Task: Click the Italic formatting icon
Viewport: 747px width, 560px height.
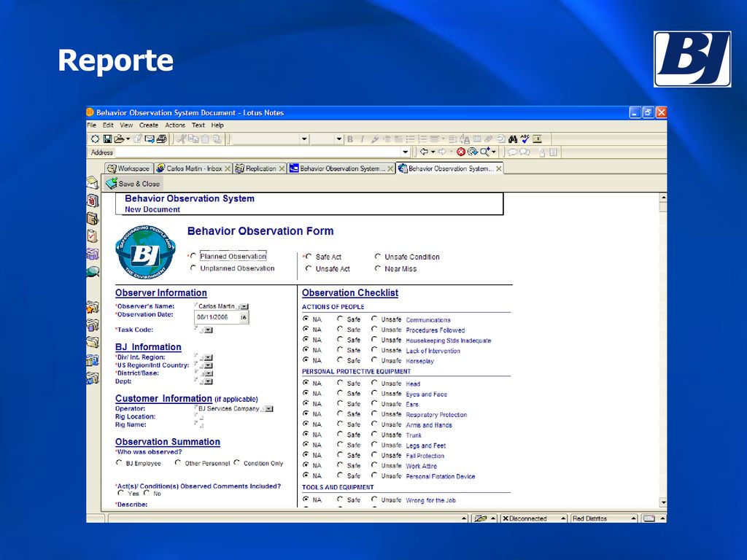Action: pyautogui.click(x=363, y=139)
